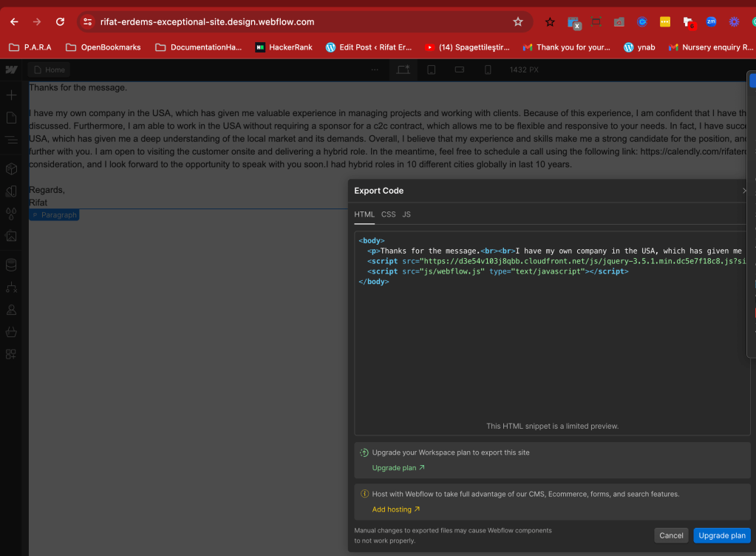This screenshot has width=756, height=556.
Task: Open the Nursery enquiry bookmark
Action: (x=711, y=47)
